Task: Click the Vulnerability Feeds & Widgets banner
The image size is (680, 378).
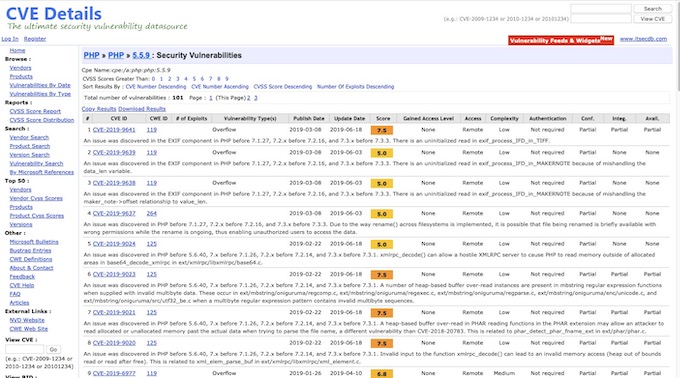Action: (561, 40)
